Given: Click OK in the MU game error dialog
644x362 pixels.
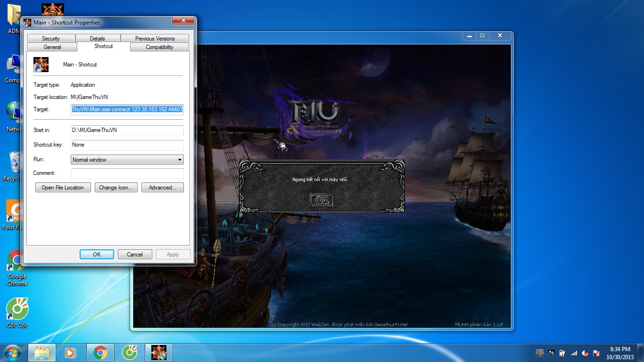Looking at the screenshot, I should coord(322,200).
